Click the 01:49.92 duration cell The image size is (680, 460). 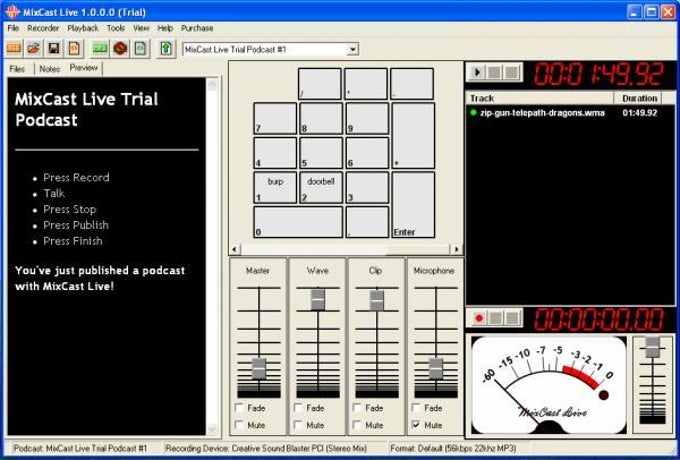pyautogui.click(x=640, y=113)
